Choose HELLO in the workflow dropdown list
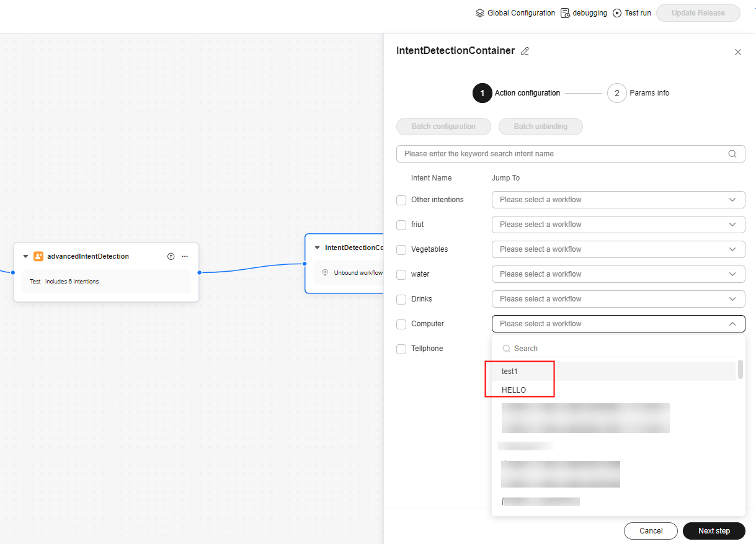Viewport: 756px width, 544px height. [514, 390]
